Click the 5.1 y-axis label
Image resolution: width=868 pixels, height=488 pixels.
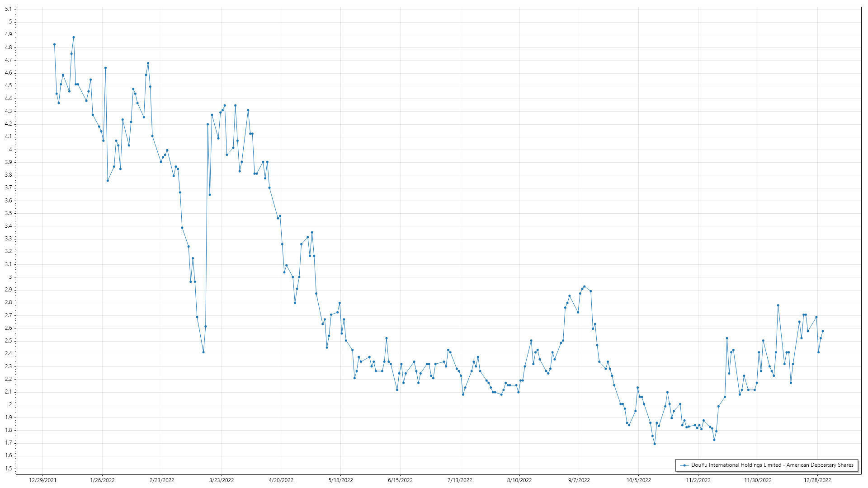click(x=8, y=9)
